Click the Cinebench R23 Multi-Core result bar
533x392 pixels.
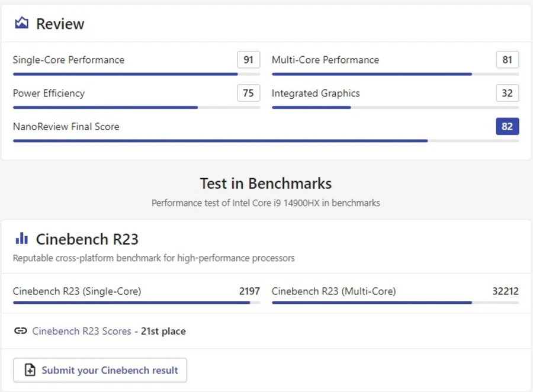tap(396, 303)
